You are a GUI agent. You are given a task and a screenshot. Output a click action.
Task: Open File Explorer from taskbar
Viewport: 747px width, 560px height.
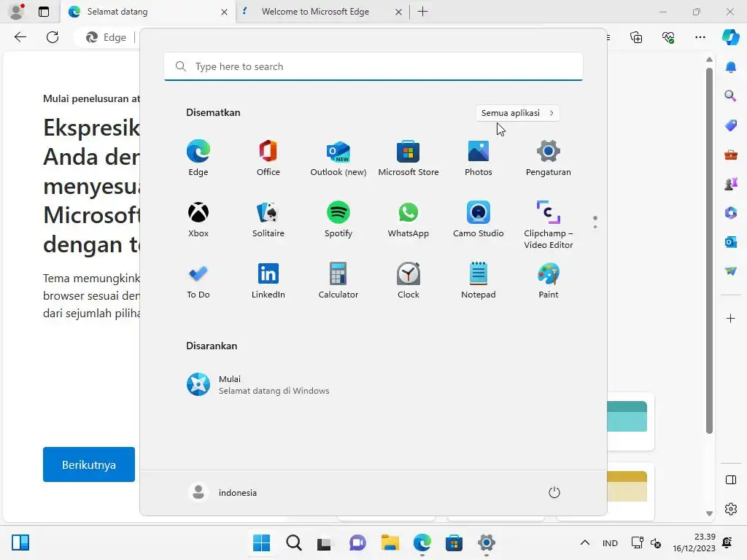390,542
